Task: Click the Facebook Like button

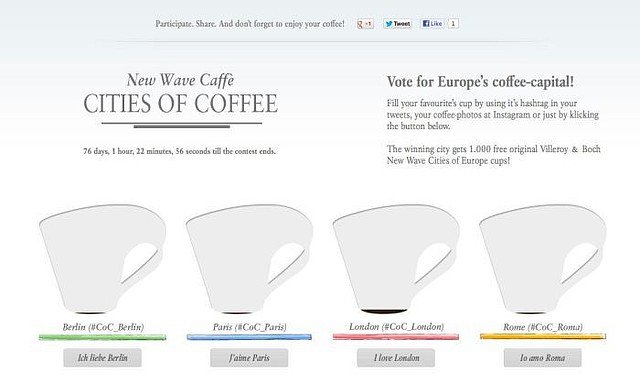Action: click(x=432, y=24)
